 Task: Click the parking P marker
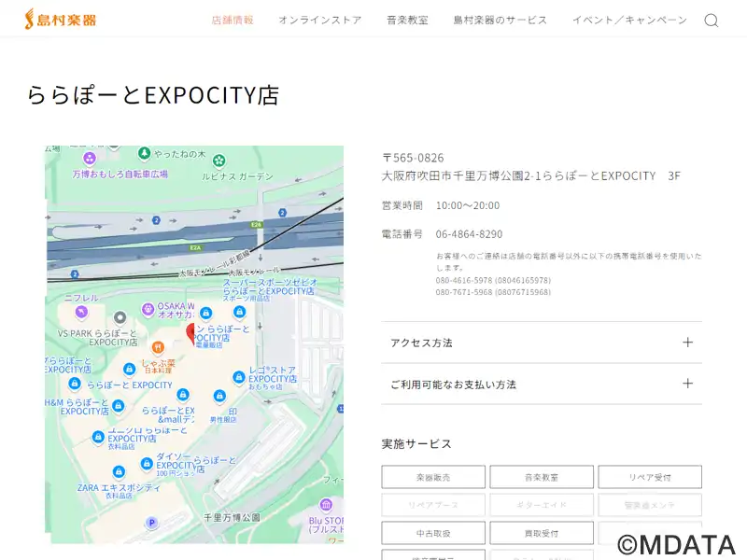coord(151,523)
